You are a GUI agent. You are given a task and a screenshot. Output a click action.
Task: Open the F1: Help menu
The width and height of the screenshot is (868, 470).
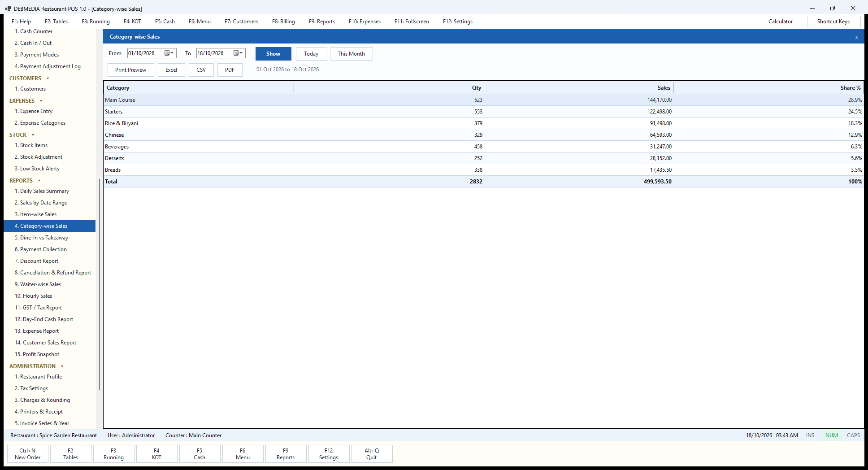click(x=21, y=22)
